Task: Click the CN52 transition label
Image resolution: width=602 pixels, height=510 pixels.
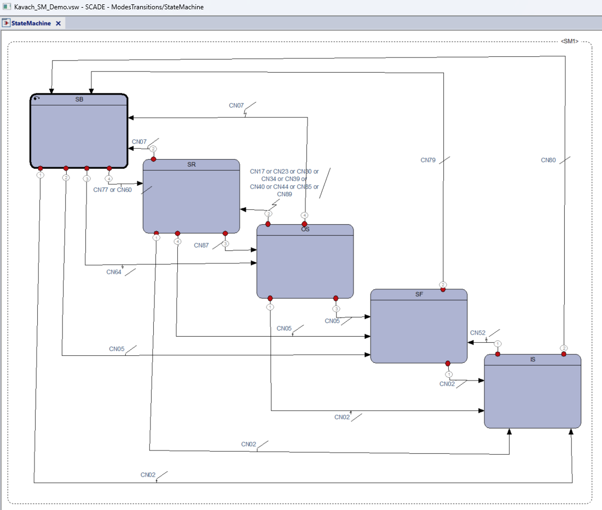Action: [x=478, y=333]
